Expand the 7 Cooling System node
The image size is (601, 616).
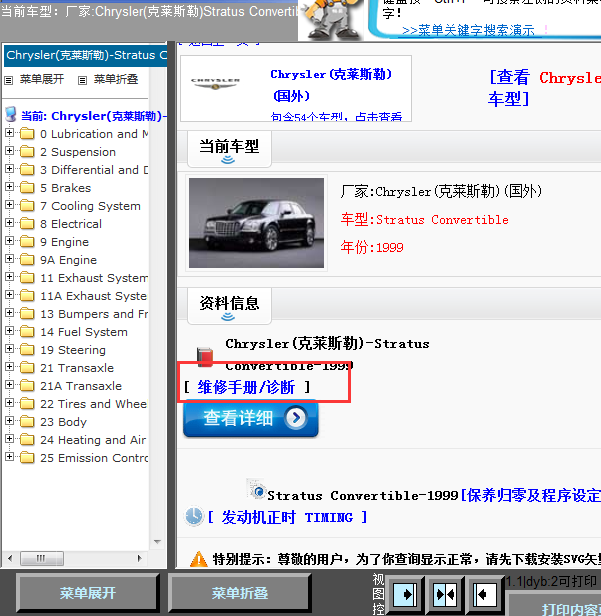click(9, 205)
